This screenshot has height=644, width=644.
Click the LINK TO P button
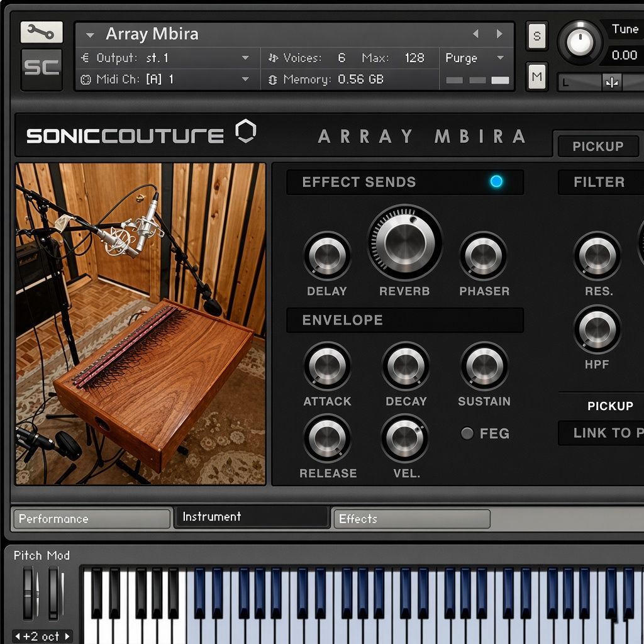click(601, 433)
